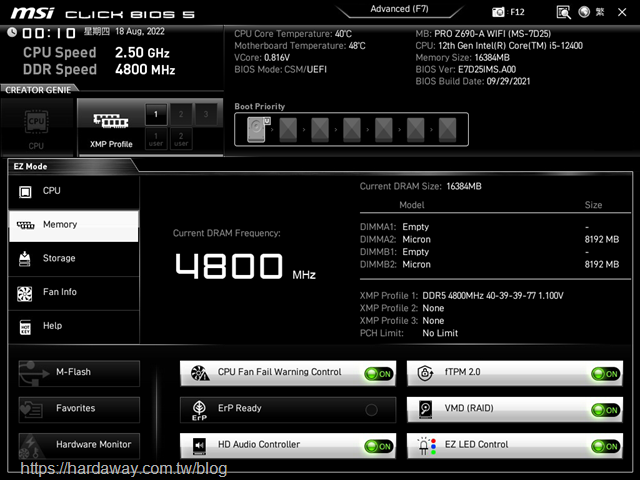The image size is (640, 480).
Task: Click the ErP leaf icon
Action: [199, 409]
